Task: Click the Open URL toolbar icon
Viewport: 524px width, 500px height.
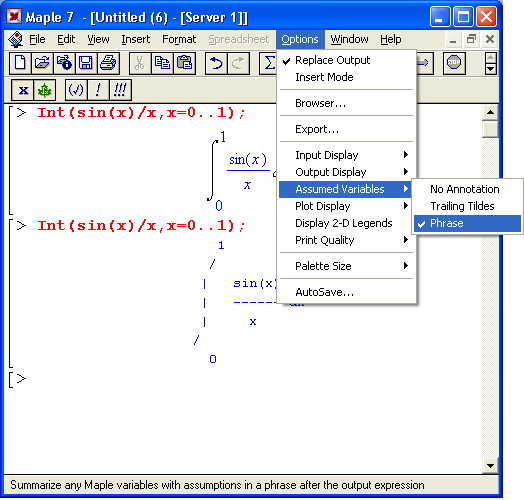Action: [64, 63]
